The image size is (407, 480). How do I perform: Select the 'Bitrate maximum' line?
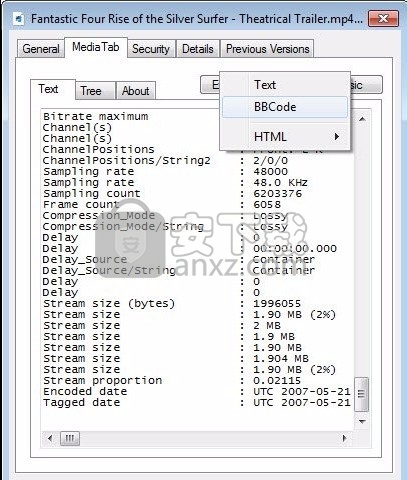pos(96,116)
